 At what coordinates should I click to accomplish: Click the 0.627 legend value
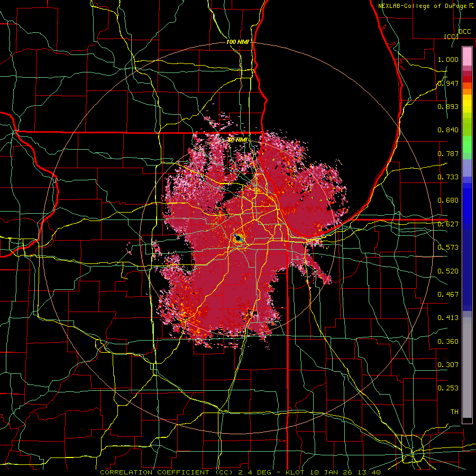448,224
